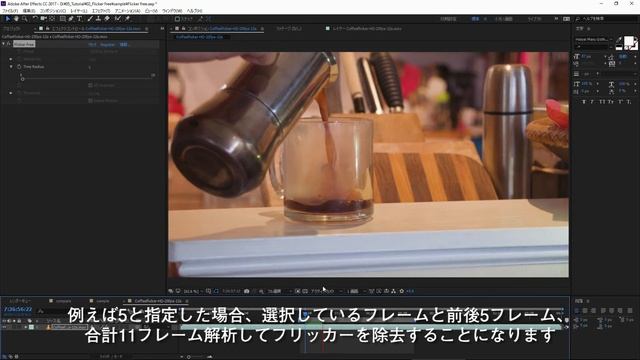The width and height of the screenshot is (640, 360).
Task: Toggle the Time Radius stopwatch
Action: pos(19,67)
